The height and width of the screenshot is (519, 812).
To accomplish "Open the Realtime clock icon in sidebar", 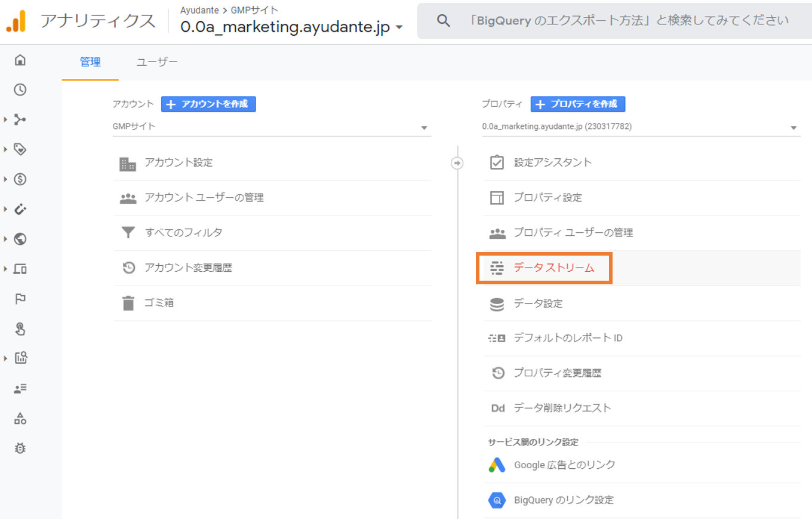I will coord(20,90).
